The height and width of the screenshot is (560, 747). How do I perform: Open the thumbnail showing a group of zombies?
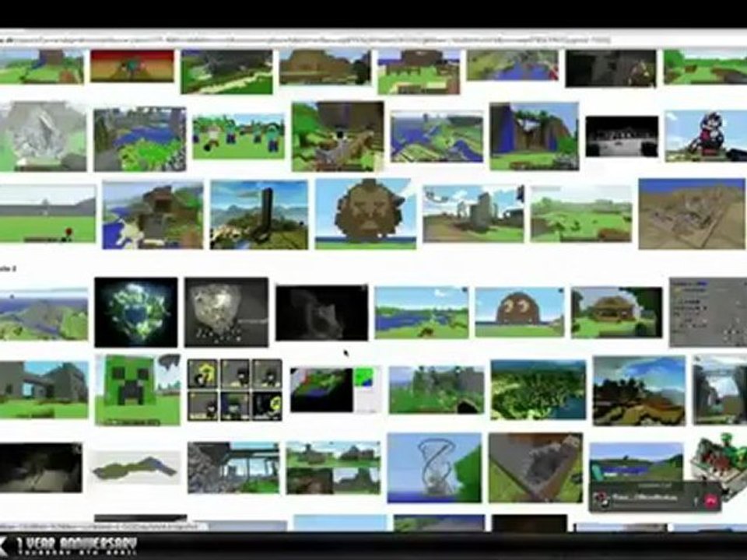238,136
